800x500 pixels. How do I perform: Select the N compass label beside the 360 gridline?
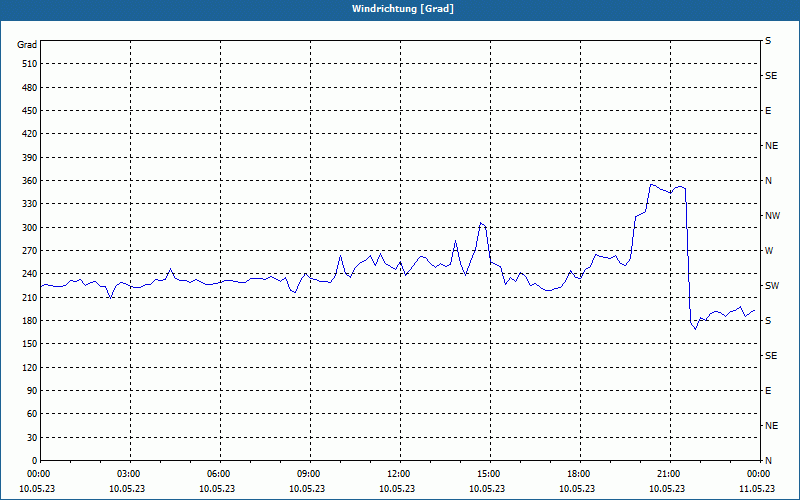click(x=768, y=181)
